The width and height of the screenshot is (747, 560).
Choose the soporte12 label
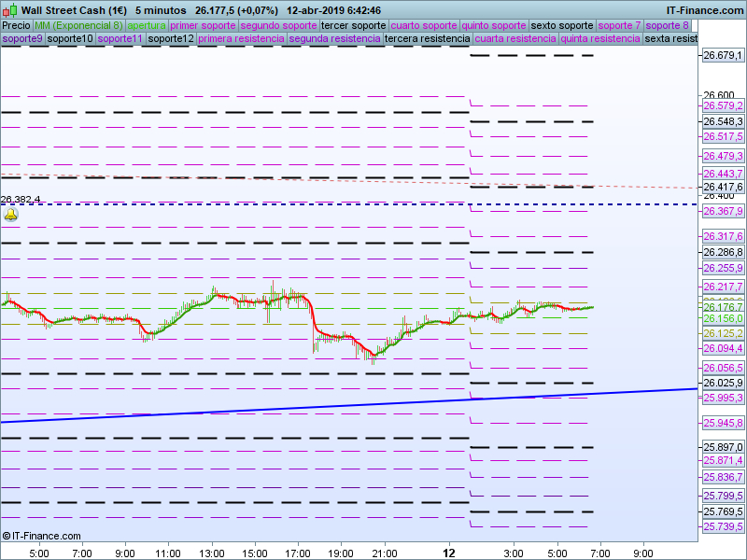tap(171, 38)
